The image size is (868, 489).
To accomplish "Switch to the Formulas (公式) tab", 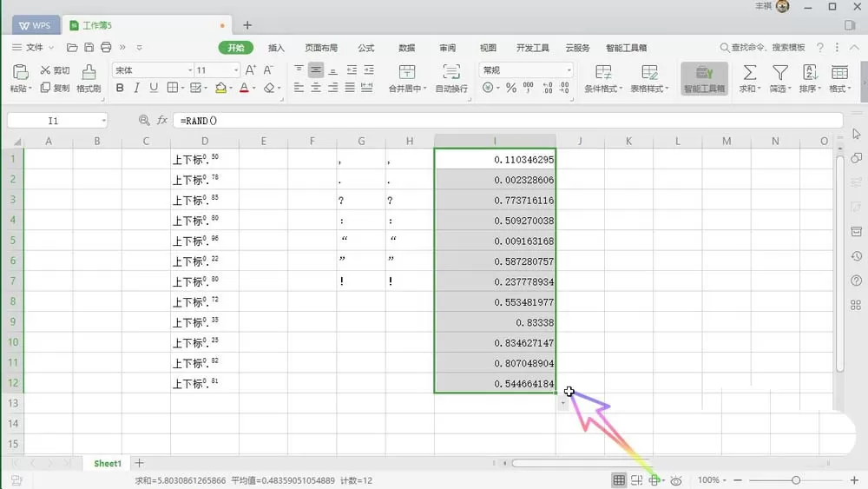I will pos(366,48).
